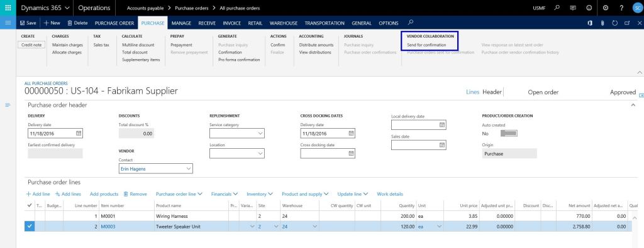Expand the Inventory menu
644x248 pixels.
point(260,194)
